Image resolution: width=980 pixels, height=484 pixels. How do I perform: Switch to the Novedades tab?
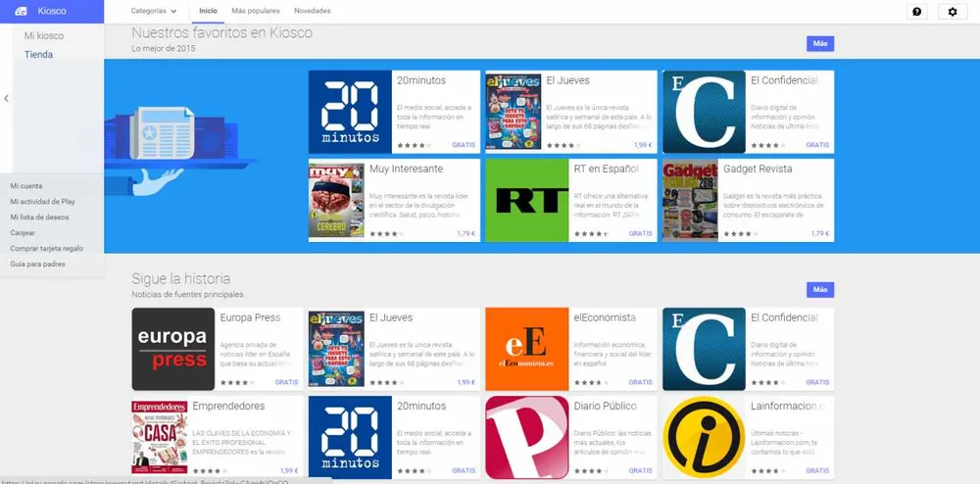(312, 11)
